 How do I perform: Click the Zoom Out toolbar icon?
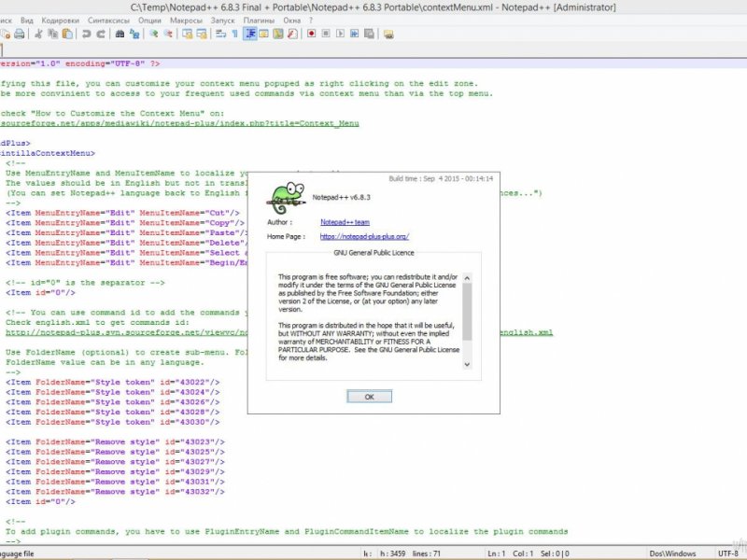click(x=168, y=34)
